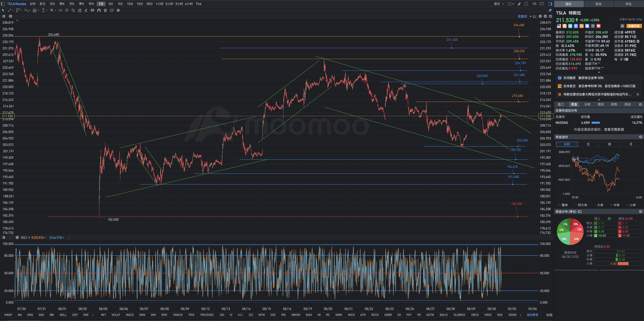Screen dimensions: 644x321
Task: Toggle the left sidebar panel icon
Action: pyautogui.click(x=3, y=4)
